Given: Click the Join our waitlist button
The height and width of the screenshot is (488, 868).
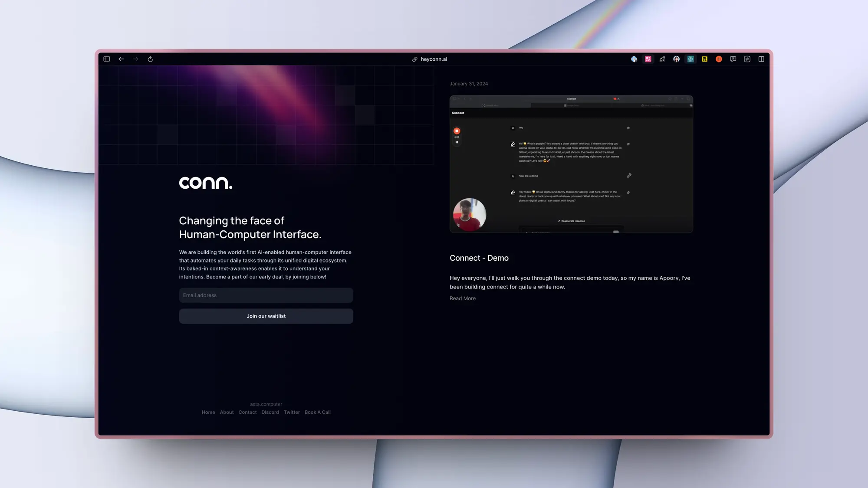Looking at the screenshot, I should pos(266,316).
